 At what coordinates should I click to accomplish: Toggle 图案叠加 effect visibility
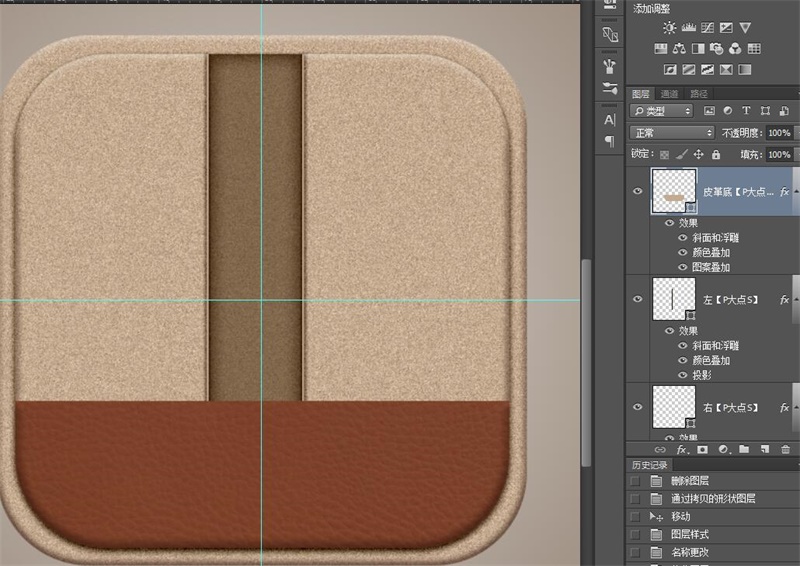683,267
